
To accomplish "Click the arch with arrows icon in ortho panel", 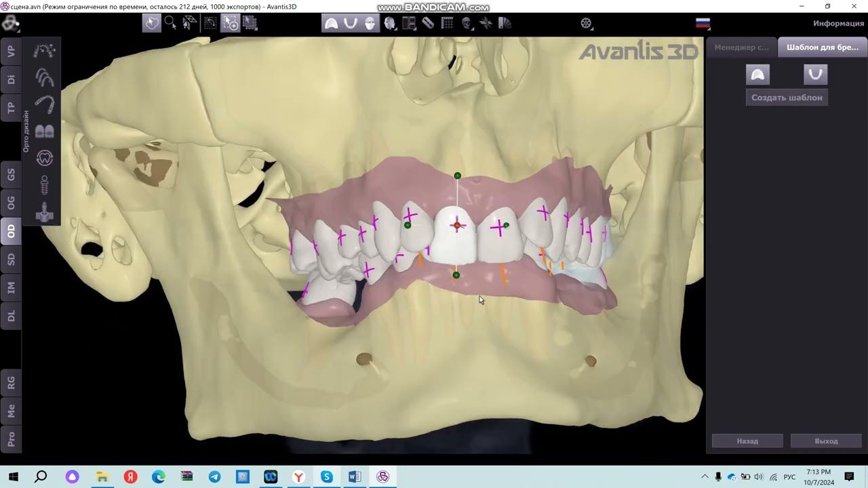I will tap(44, 50).
